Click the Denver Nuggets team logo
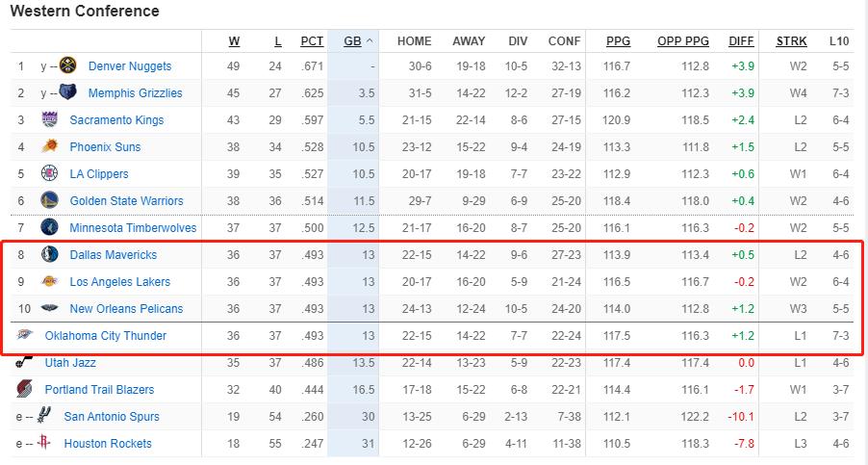This screenshot has width=868, height=465. [67, 65]
